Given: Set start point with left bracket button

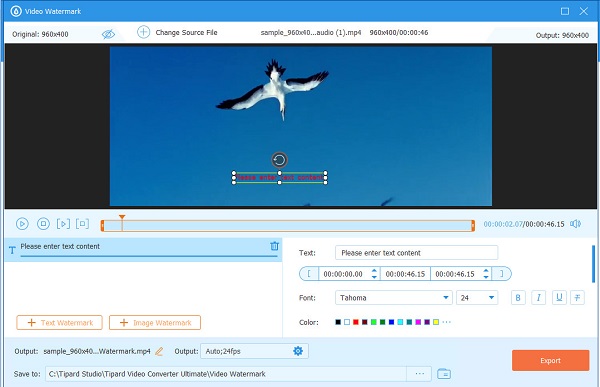Looking at the screenshot, I should click(x=309, y=274).
